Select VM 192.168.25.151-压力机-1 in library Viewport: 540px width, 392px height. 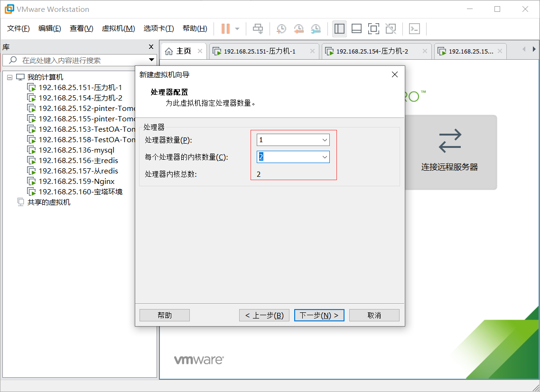point(80,88)
